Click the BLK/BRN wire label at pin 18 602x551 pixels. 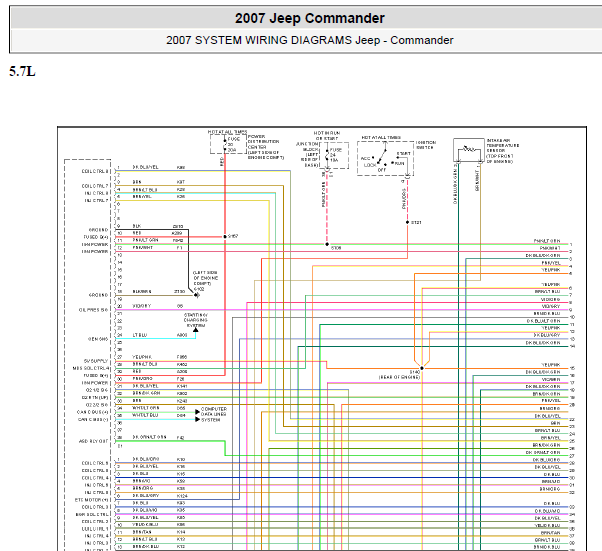tap(142, 292)
